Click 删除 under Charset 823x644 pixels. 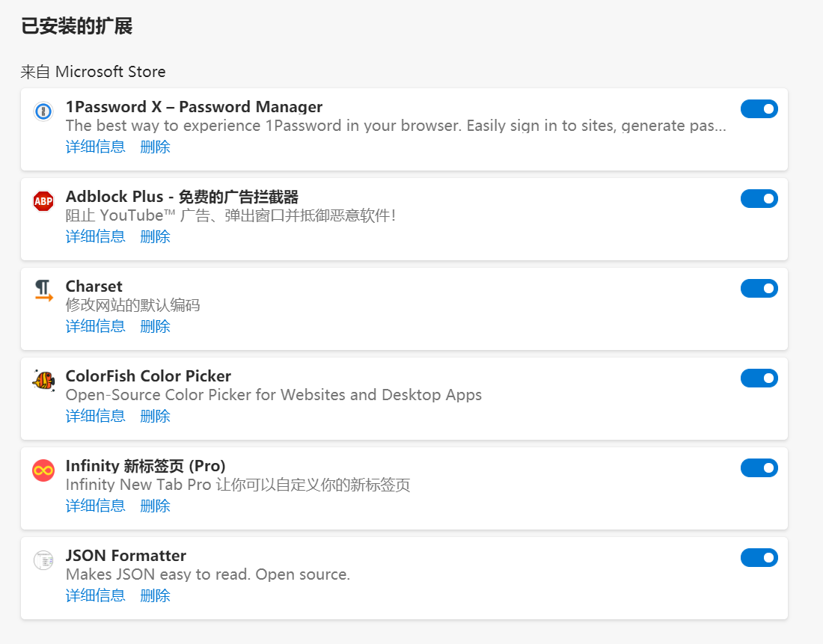[x=156, y=326]
